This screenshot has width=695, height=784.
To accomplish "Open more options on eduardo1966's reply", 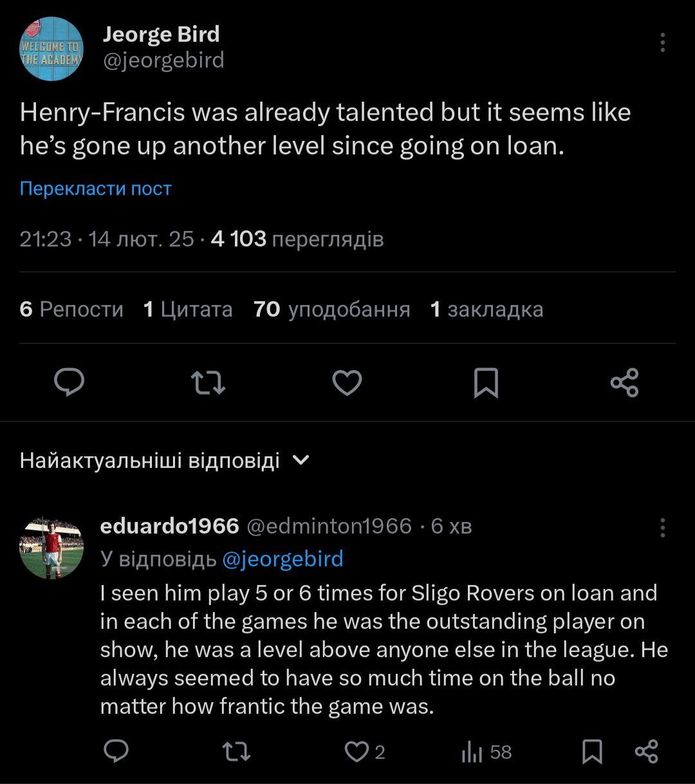I will [662, 527].
